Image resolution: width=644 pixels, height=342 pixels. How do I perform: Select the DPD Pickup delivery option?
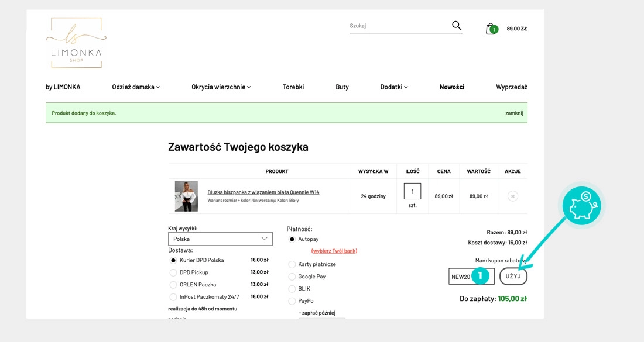[x=173, y=272]
